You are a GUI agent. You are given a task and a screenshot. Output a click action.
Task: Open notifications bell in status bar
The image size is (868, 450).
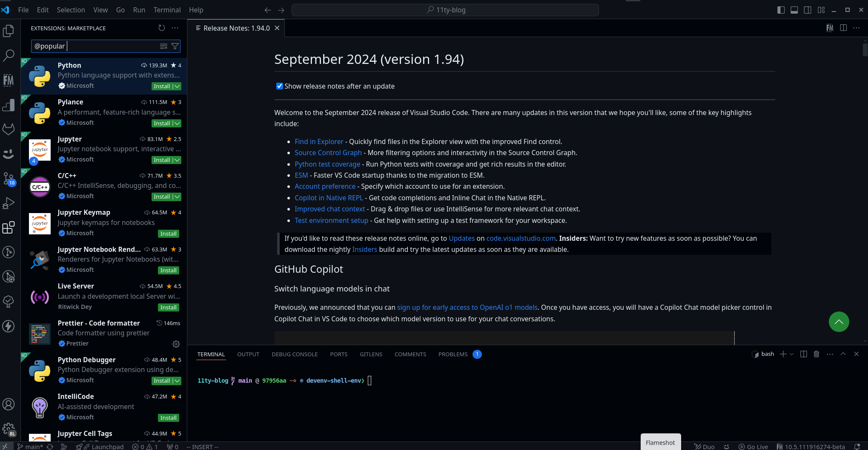tap(857, 447)
